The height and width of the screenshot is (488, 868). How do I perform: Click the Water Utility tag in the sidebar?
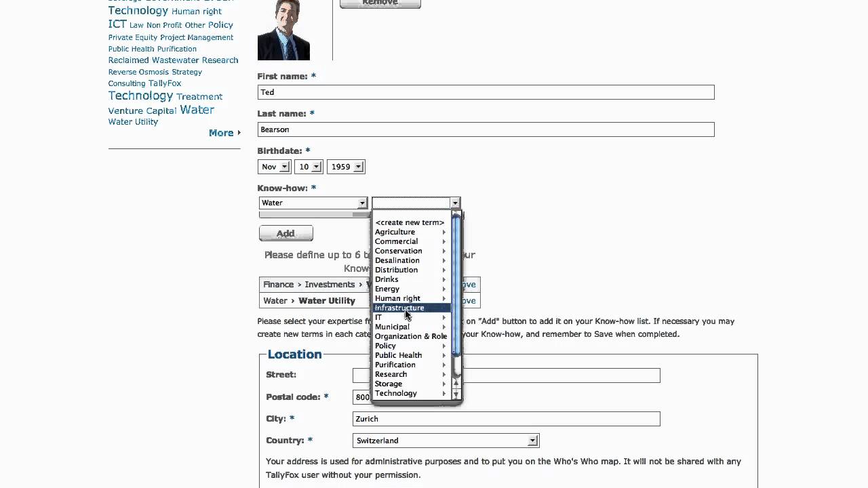point(133,122)
